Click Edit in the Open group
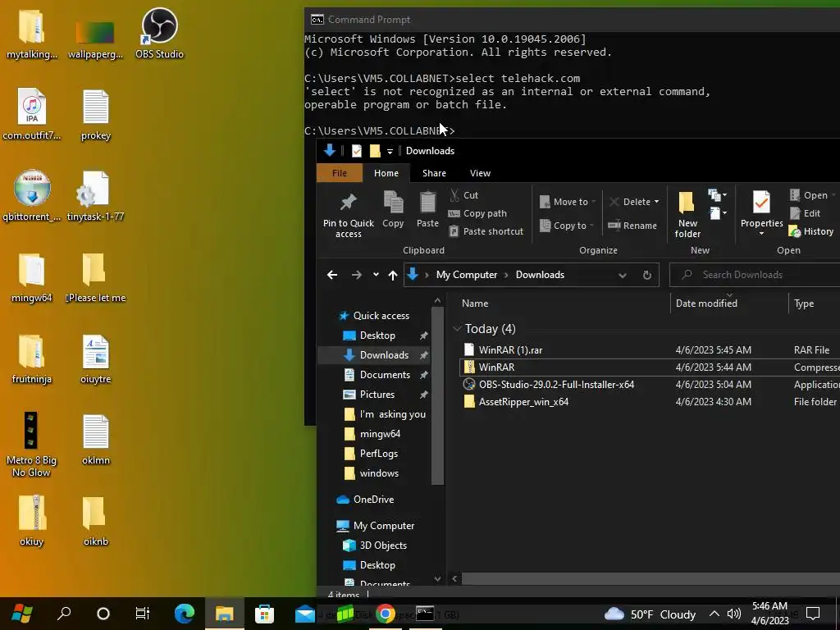This screenshot has width=840, height=630. click(806, 213)
